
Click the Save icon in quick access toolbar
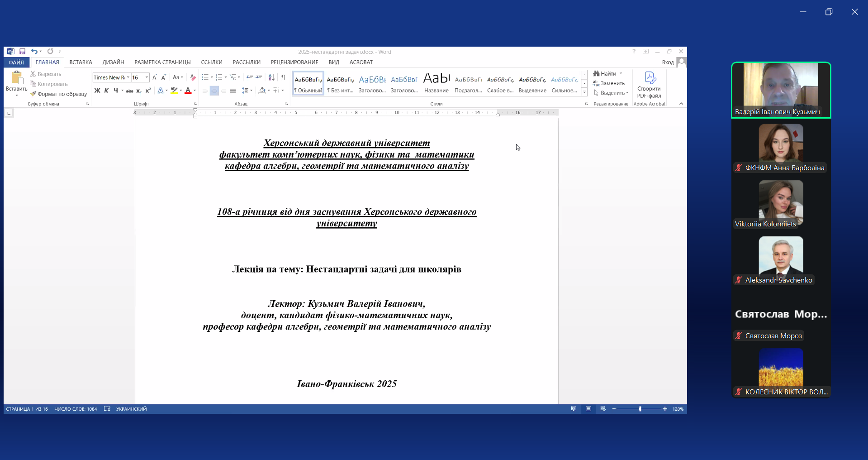point(22,52)
